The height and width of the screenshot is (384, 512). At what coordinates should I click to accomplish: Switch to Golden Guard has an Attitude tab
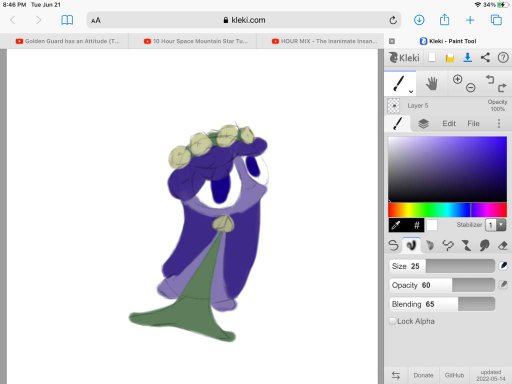click(67, 41)
